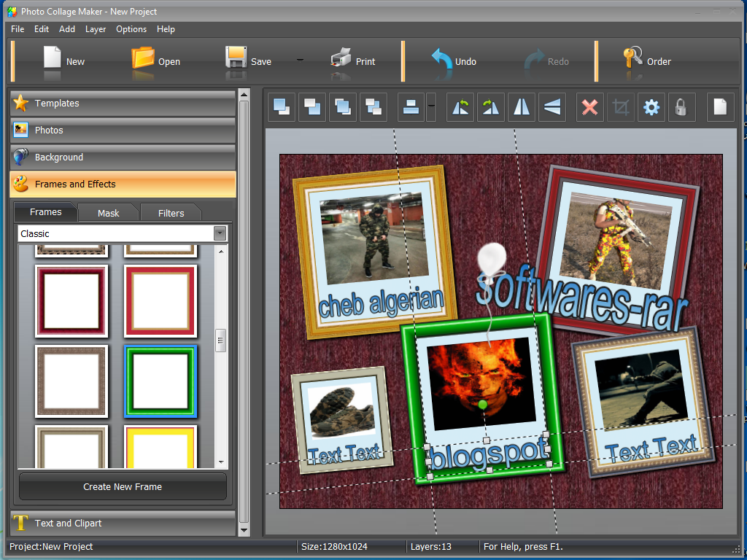Click the Create New Frame button

[x=123, y=486]
